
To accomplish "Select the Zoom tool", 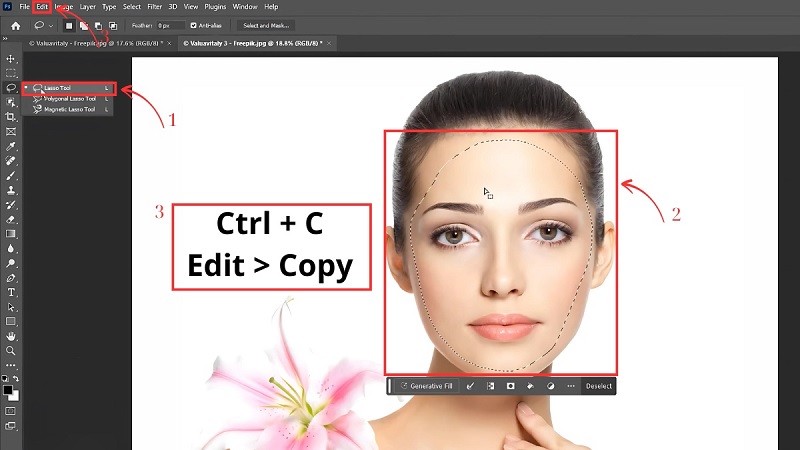I will click(11, 351).
